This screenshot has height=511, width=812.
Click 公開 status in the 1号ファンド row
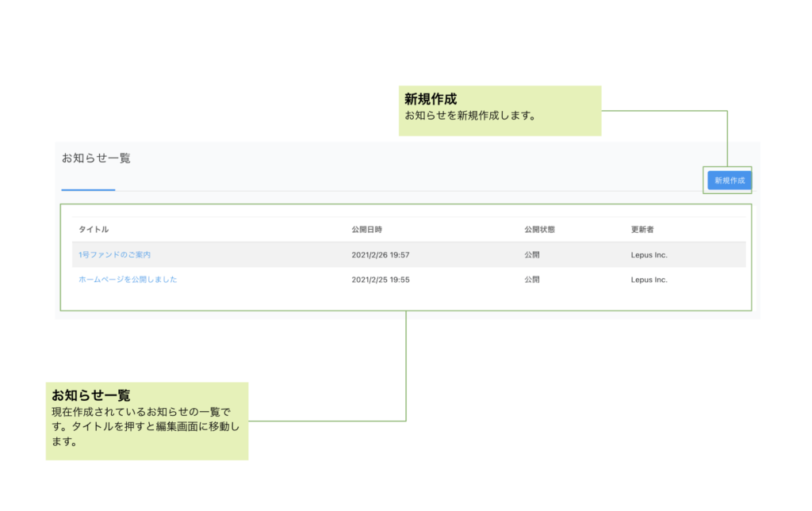tap(531, 255)
